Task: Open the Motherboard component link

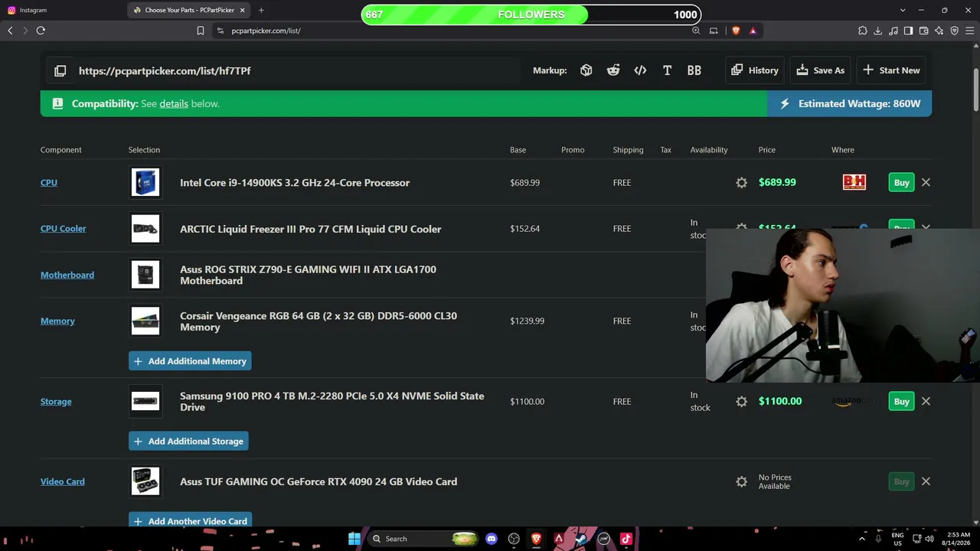Action: click(x=67, y=275)
